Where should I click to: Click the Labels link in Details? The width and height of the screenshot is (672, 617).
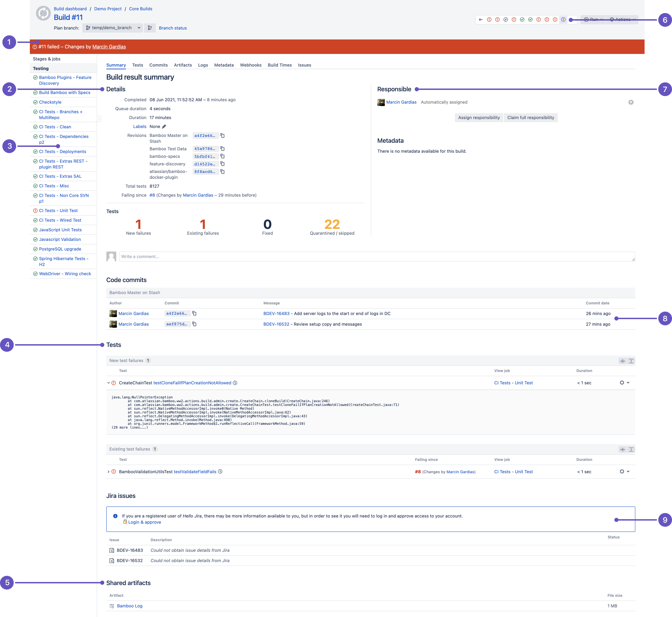[140, 127]
